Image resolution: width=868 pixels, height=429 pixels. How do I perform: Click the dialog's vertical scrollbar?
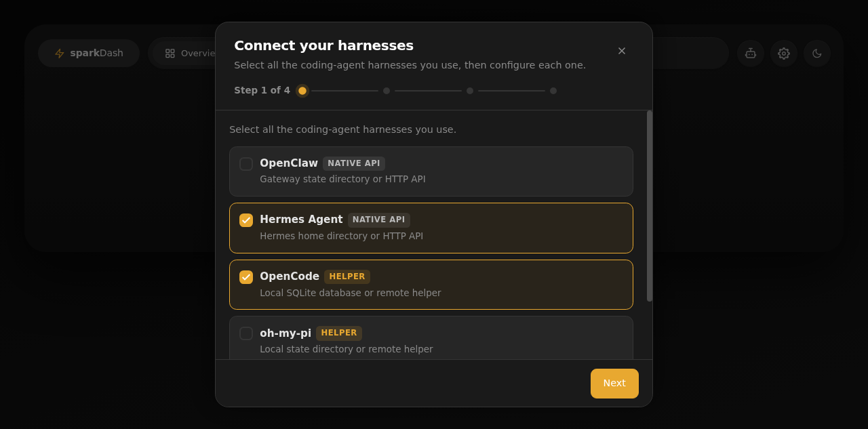pyautogui.click(x=650, y=206)
